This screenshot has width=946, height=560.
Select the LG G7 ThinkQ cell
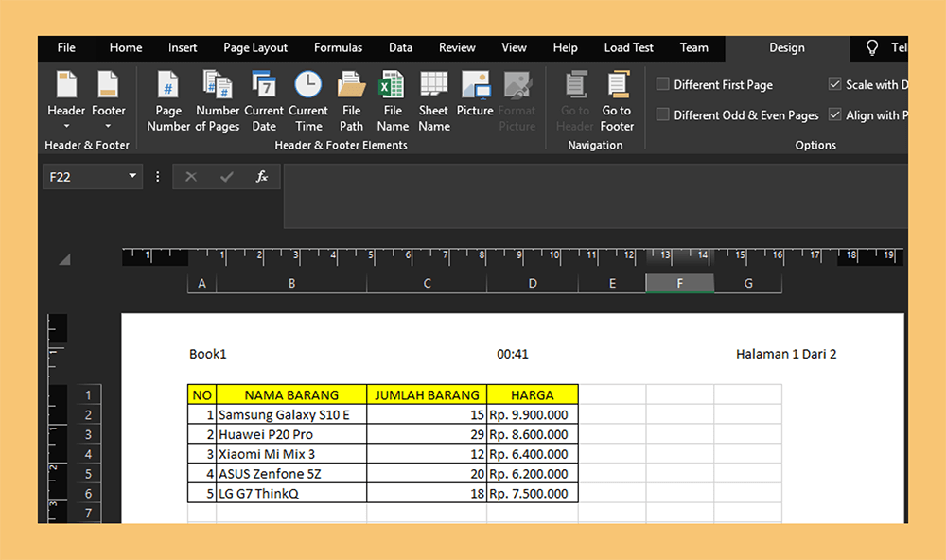[291, 494]
